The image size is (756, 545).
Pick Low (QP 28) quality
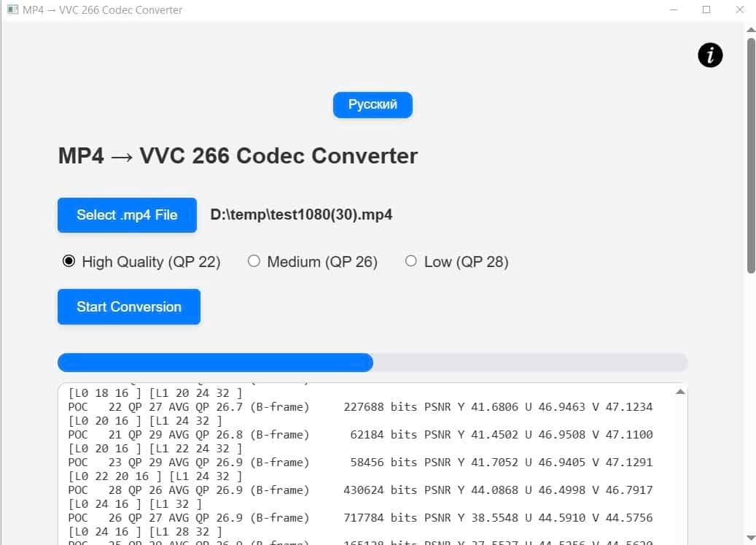(x=411, y=261)
